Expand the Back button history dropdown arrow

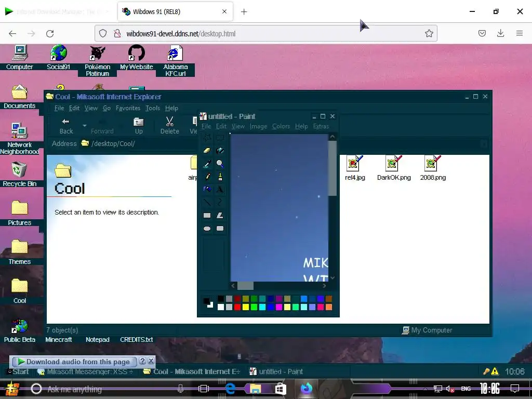click(85, 125)
